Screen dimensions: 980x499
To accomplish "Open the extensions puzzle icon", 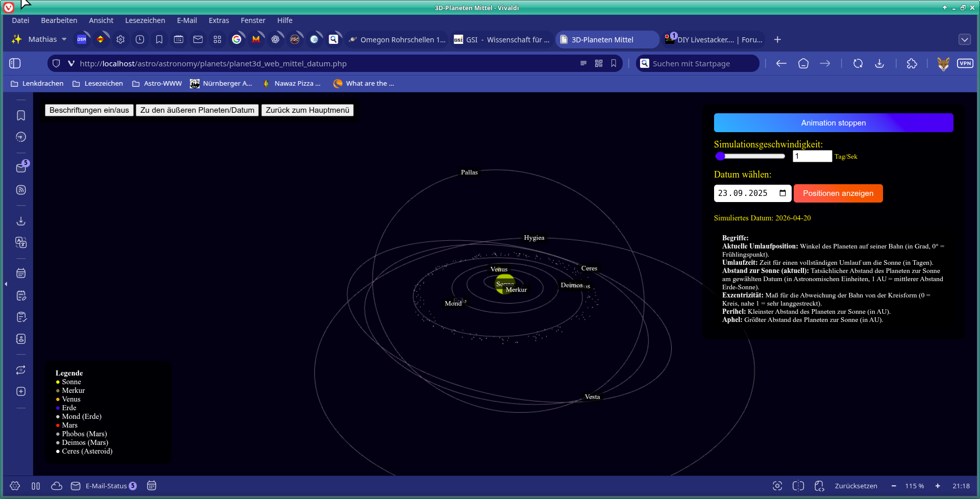I will [x=912, y=63].
